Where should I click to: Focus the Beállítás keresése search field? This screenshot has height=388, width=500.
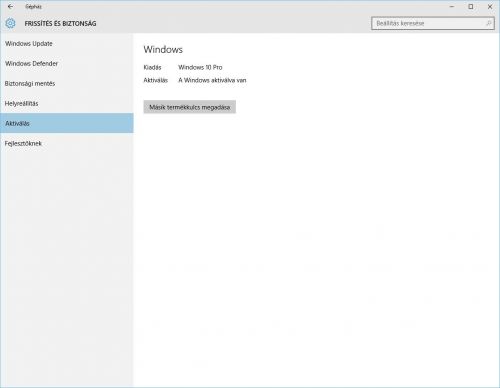(x=433, y=23)
